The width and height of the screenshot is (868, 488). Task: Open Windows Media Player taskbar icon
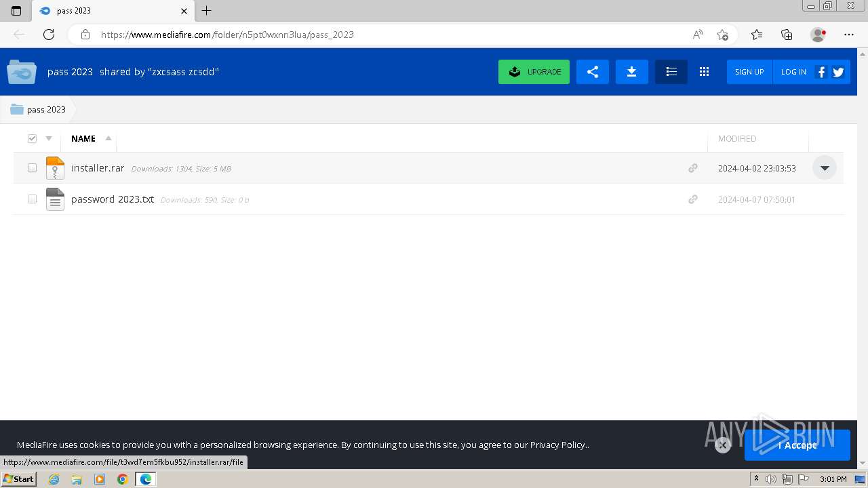coord(100,479)
